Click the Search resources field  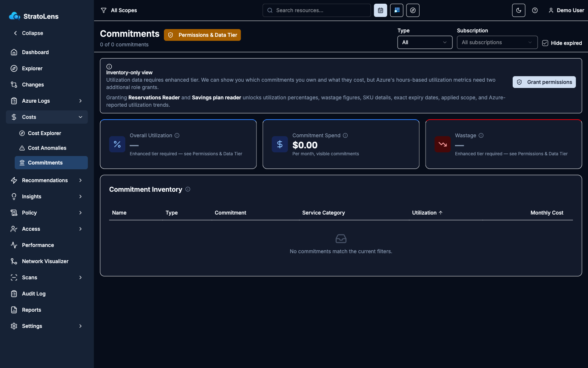317,10
